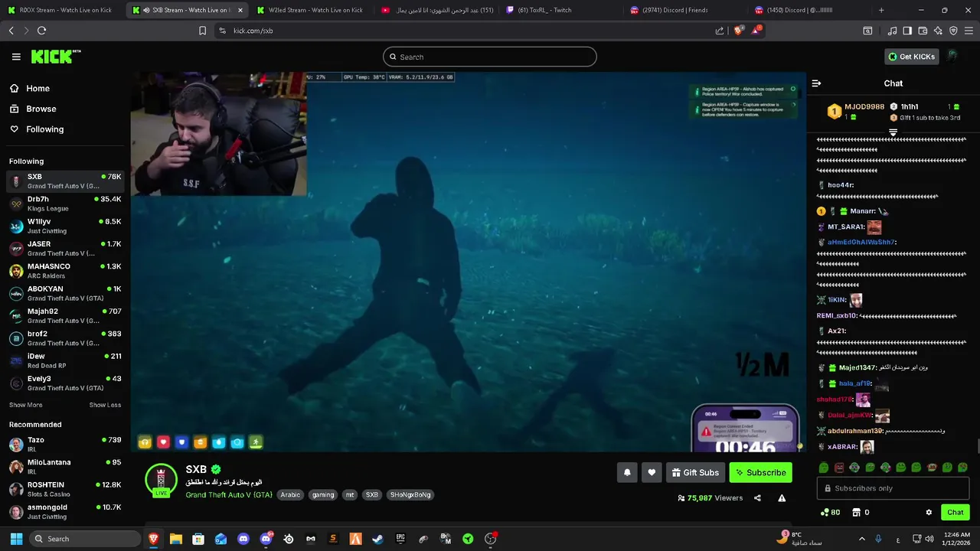
Task: Open W1llyv channel in following list
Action: pyautogui.click(x=65, y=226)
